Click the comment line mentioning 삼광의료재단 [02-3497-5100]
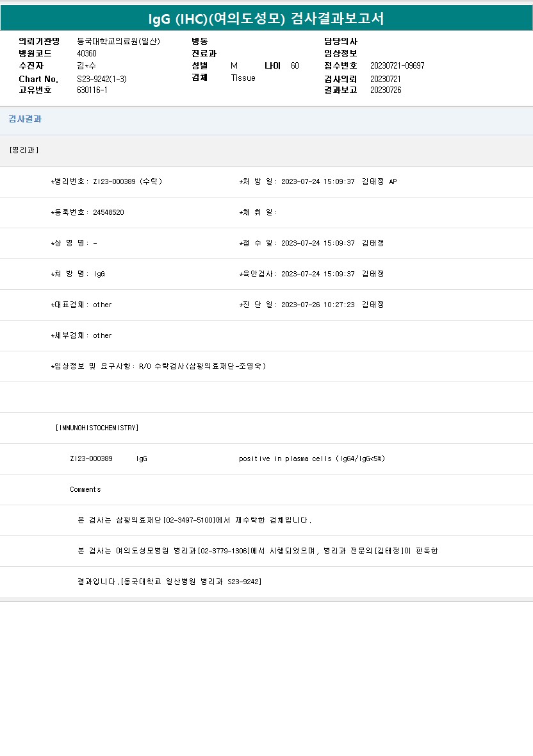The image size is (533, 756). (195, 521)
